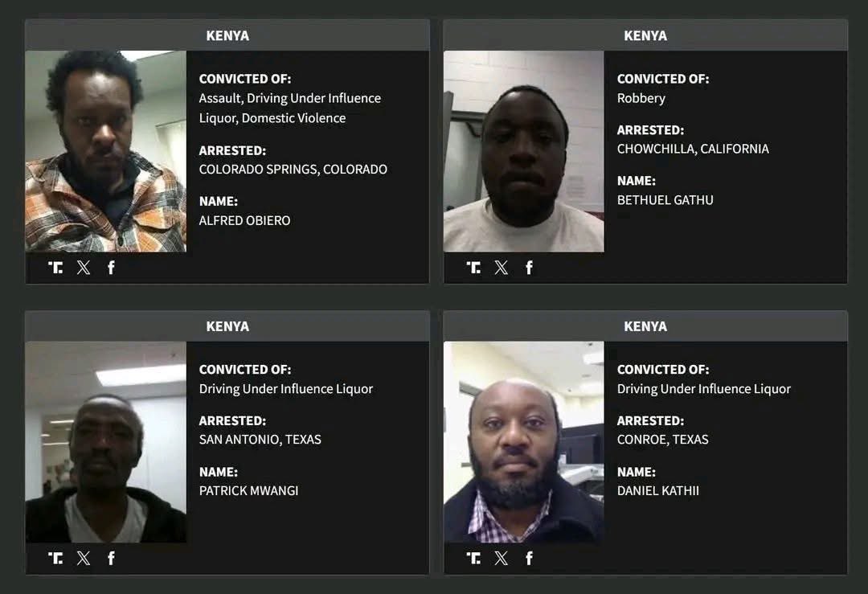Viewport: 868px width, 594px height.
Task: Share Alfred Obiero card on Facebook
Action: point(111,268)
